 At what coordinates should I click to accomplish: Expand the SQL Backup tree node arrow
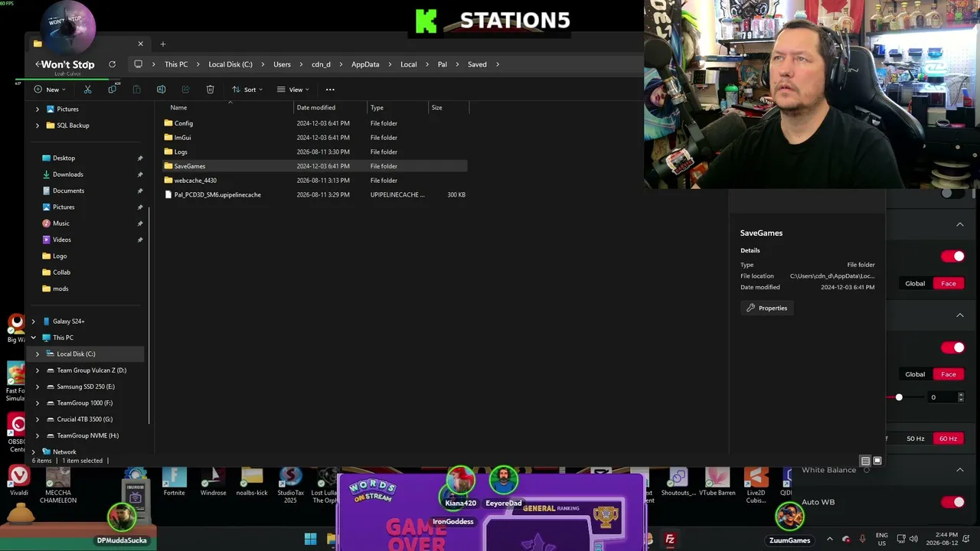click(38, 125)
